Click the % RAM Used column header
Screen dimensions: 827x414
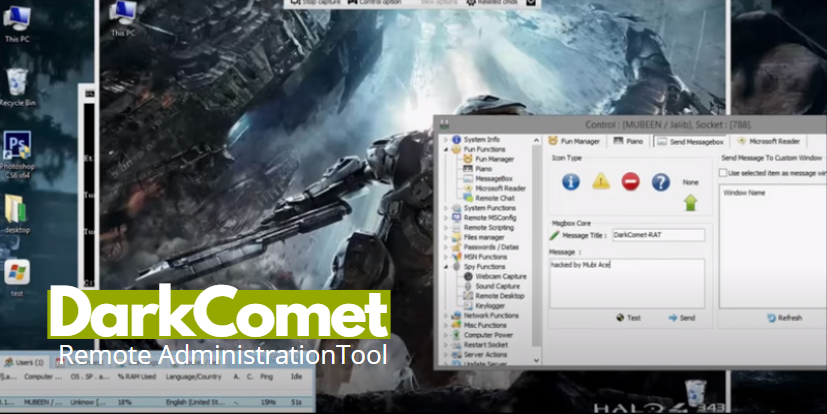pyautogui.click(x=137, y=377)
